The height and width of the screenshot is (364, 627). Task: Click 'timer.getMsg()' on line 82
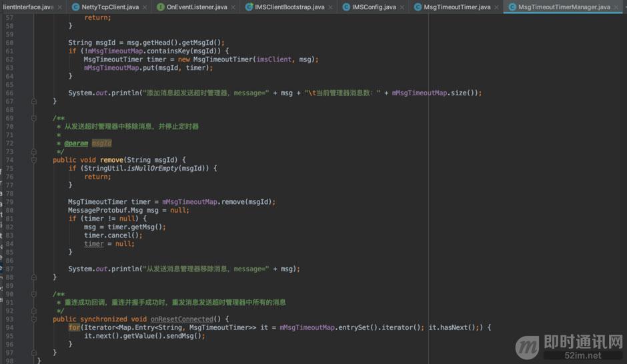135,227
